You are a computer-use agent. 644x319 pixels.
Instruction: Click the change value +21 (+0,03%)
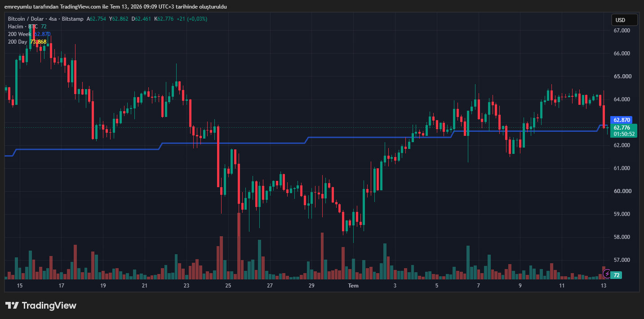(192, 19)
